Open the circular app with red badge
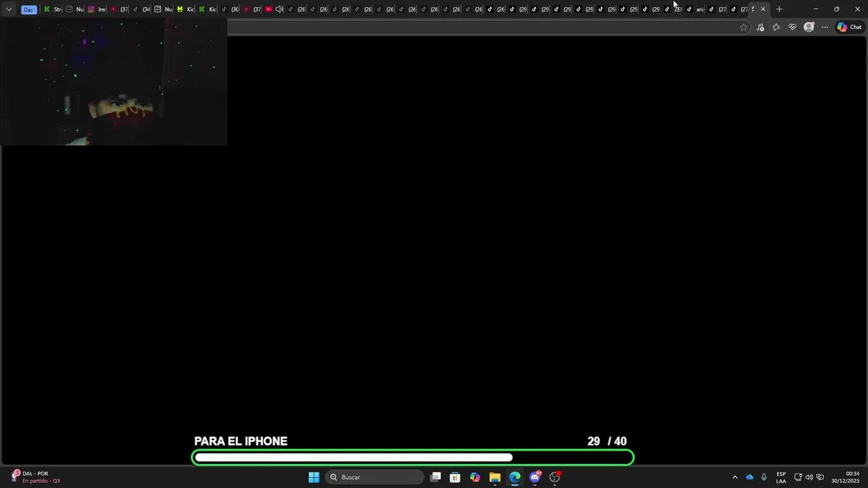868x488 pixels. point(555,477)
